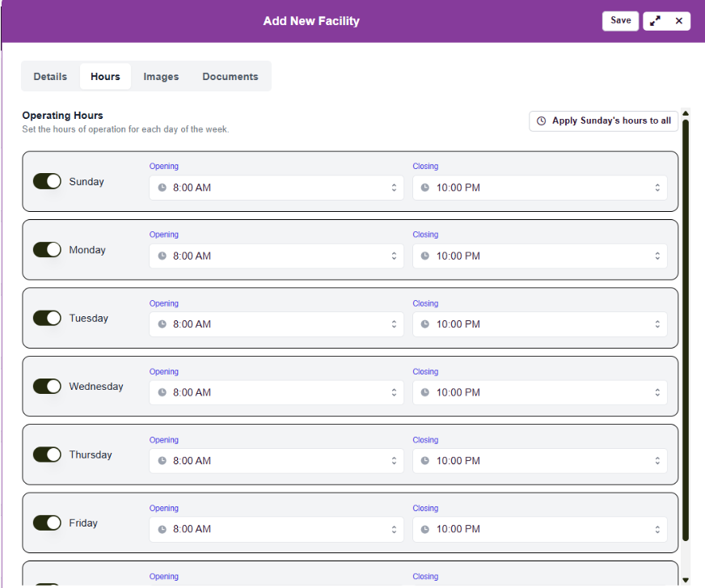Click clock icon in Monday closing field
Screen dimensions: 705x588
[425, 256]
